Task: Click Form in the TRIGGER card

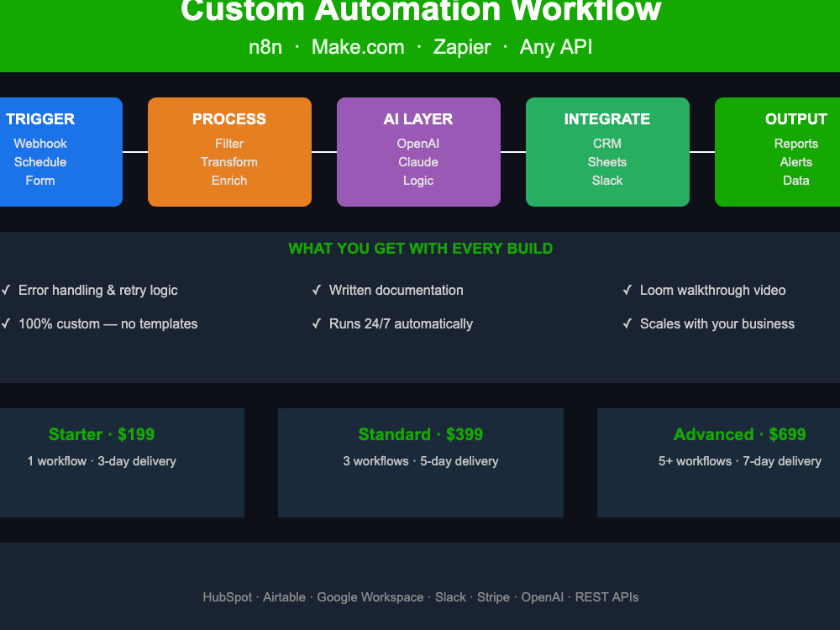Action: [x=40, y=181]
